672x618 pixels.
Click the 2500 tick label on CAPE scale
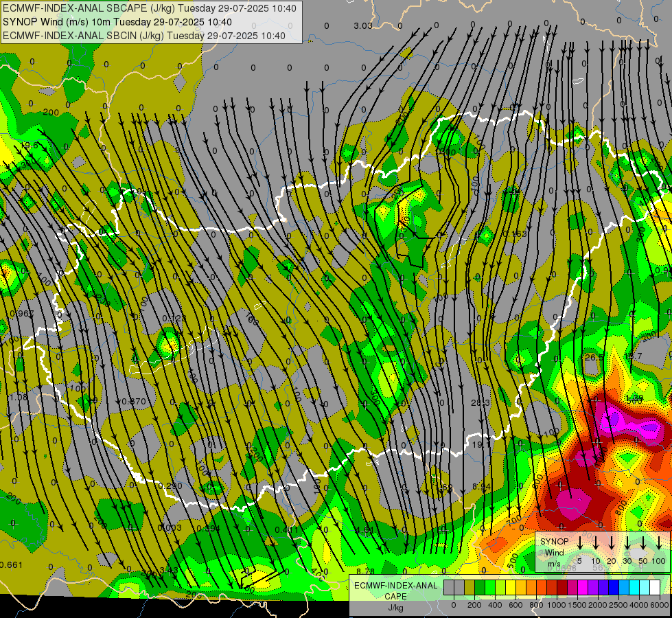tap(618, 605)
